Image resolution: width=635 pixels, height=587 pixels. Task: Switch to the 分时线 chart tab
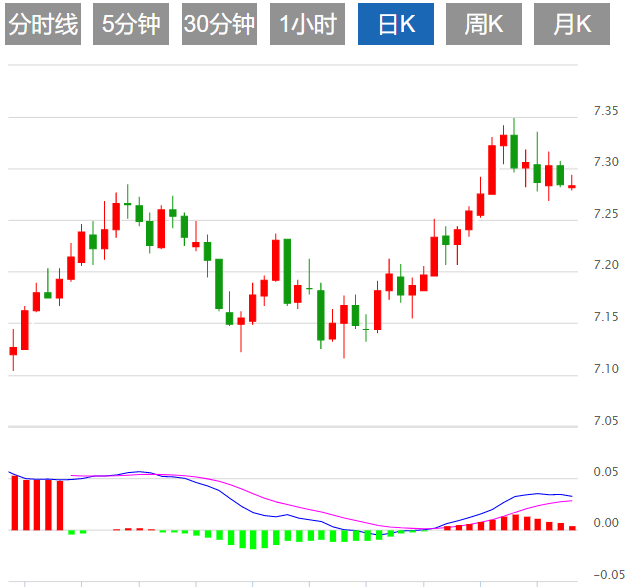[43, 24]
